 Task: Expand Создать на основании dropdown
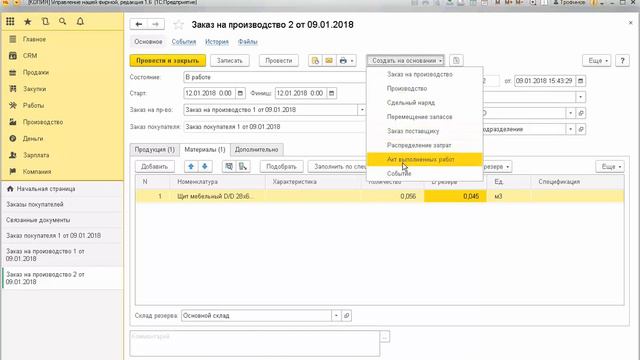point(405,60)
